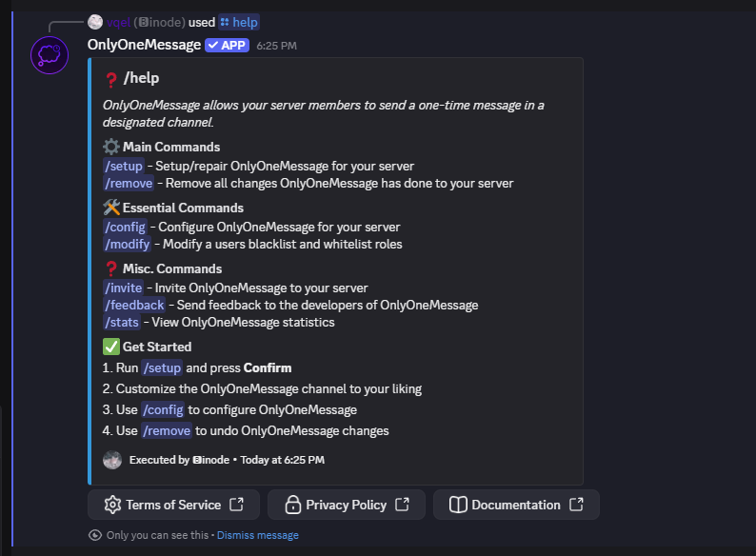The height and width of the screenshot is (556, 756).
Task: Click the OnlyOneMessage bot avatar
Action: pos(50,55)
